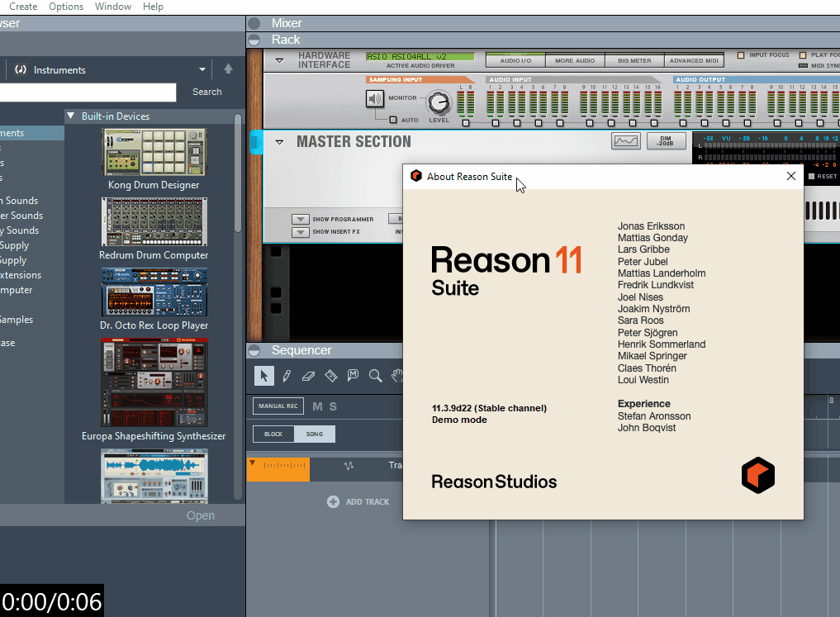Viewport: 840px width, 617px height.
Task: Click the browser device list scrollbar
Action: 238,173
